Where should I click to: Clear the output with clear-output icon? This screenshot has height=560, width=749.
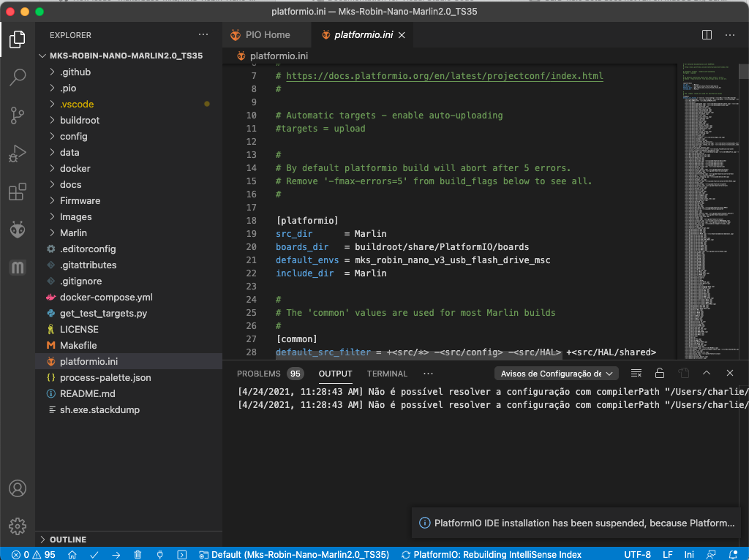636,374
